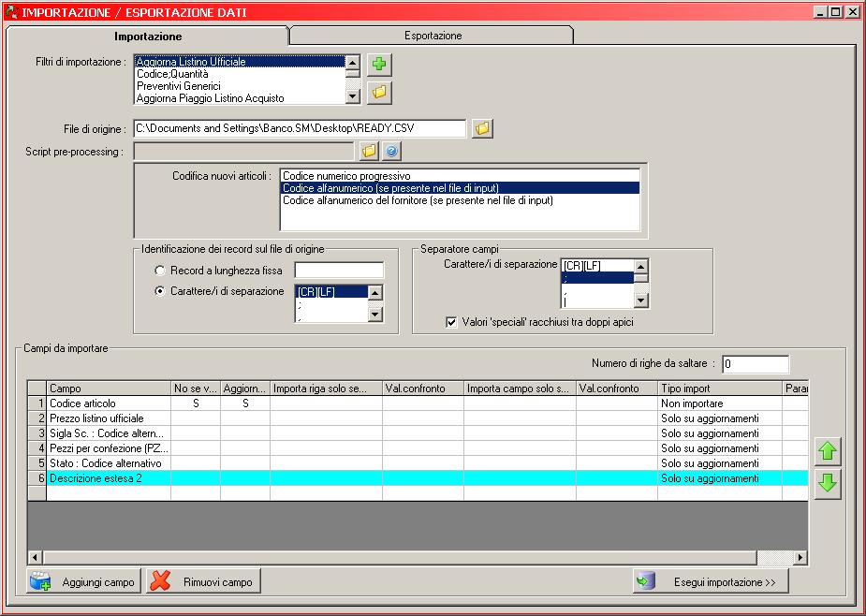Select Aggiorna Piaggio Listino Acquisto filter
Viewport: 866px width, 616px height.
click(x=241, y=98)
